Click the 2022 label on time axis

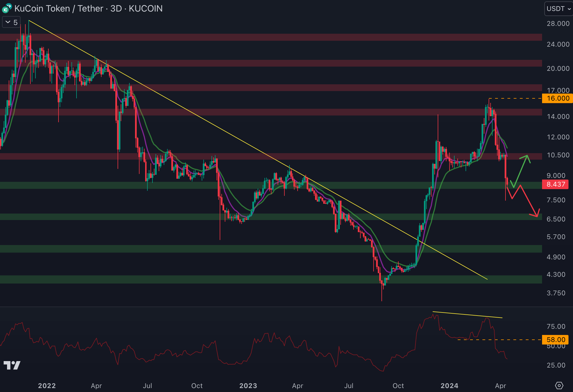tap(47, 386)
